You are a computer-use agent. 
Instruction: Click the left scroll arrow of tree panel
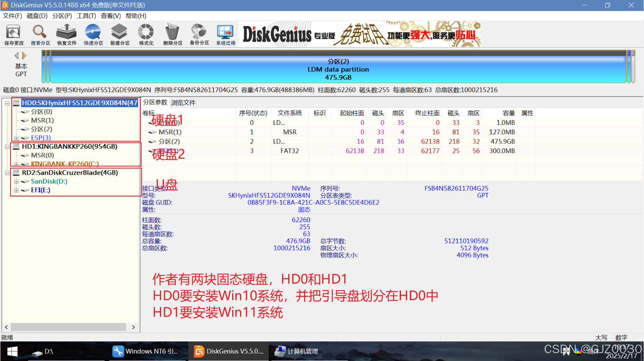[6, 327]
